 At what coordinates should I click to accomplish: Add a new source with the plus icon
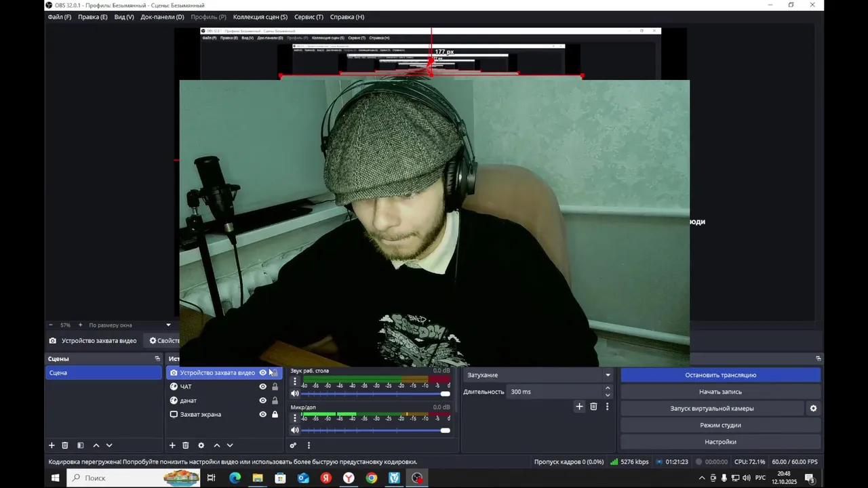pyautogui.click(x=172, y=445)
